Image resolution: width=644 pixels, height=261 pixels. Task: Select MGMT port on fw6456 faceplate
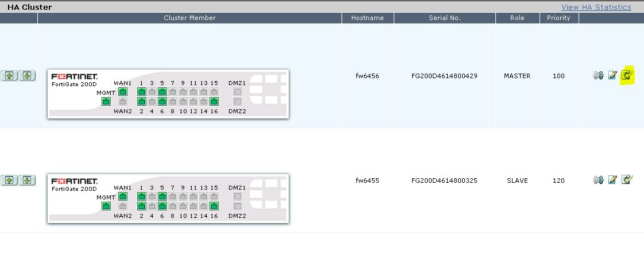106,101
